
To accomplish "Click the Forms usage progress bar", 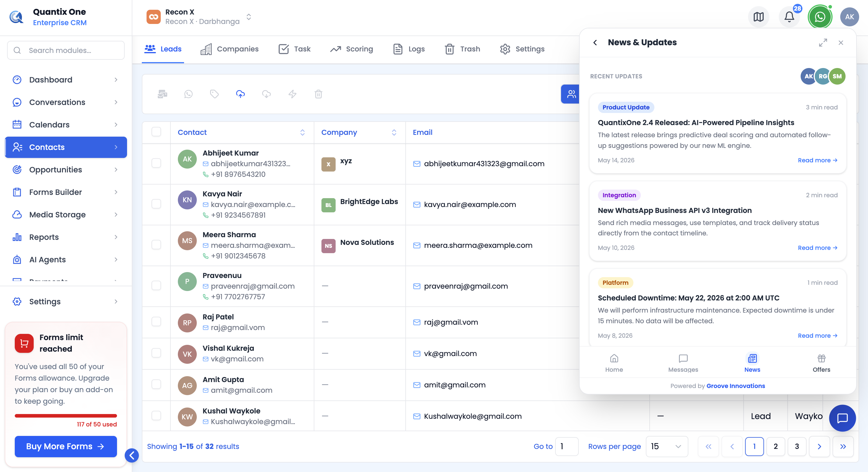I will [x=66, y=416].
